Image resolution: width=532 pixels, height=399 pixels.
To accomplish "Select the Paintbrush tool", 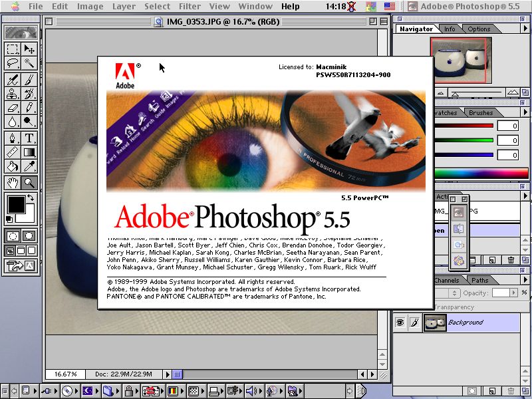I will click(x=29, y=80).
